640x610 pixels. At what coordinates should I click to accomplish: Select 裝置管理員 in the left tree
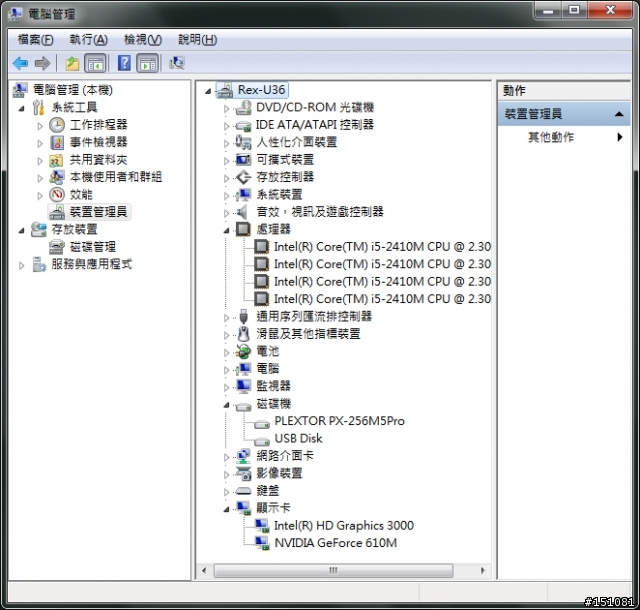[98, 212]
